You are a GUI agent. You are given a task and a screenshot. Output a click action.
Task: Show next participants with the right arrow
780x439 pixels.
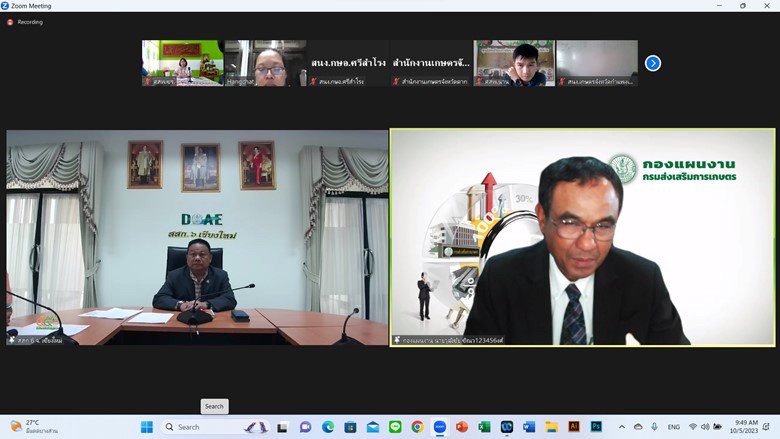point(653,63)
